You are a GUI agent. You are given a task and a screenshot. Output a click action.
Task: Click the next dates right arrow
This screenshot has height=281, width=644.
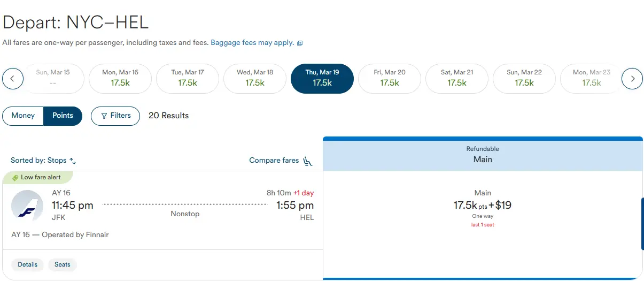point(632,79)
